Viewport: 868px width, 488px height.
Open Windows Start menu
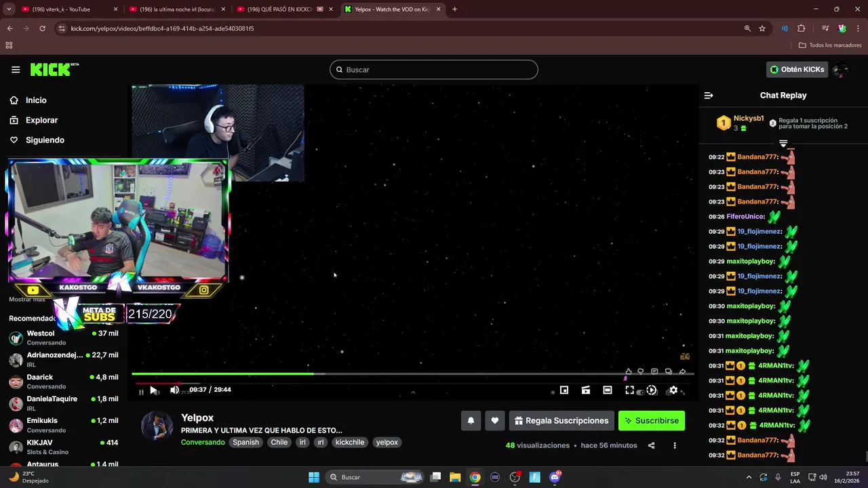tap(314, 477)
